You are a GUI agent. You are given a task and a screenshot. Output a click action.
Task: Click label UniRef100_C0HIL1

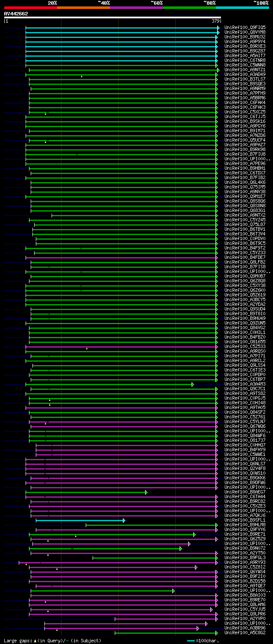245,332
